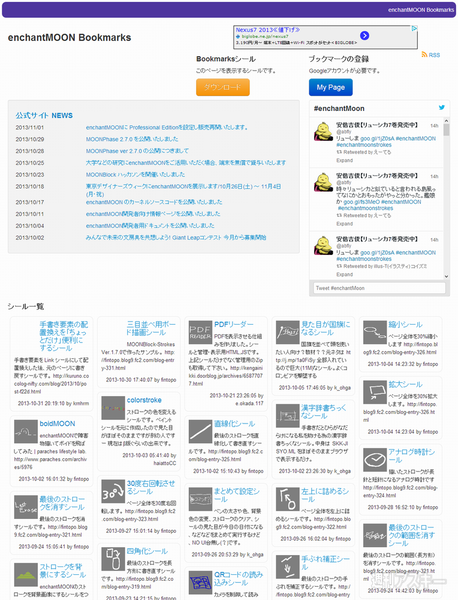Open the 縮小シール thumbnail icon
The width and height of the screenshot is (458, 600).
tap(375, 332)
